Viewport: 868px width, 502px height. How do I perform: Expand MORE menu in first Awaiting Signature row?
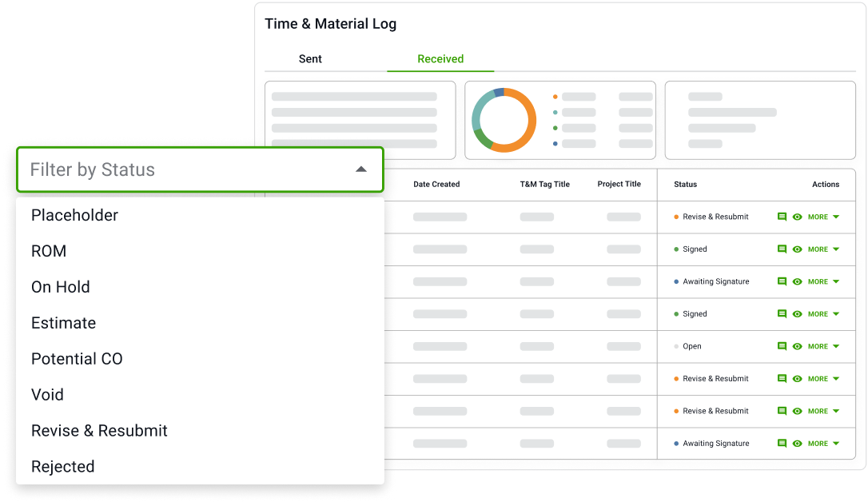(x=823, y=281)
